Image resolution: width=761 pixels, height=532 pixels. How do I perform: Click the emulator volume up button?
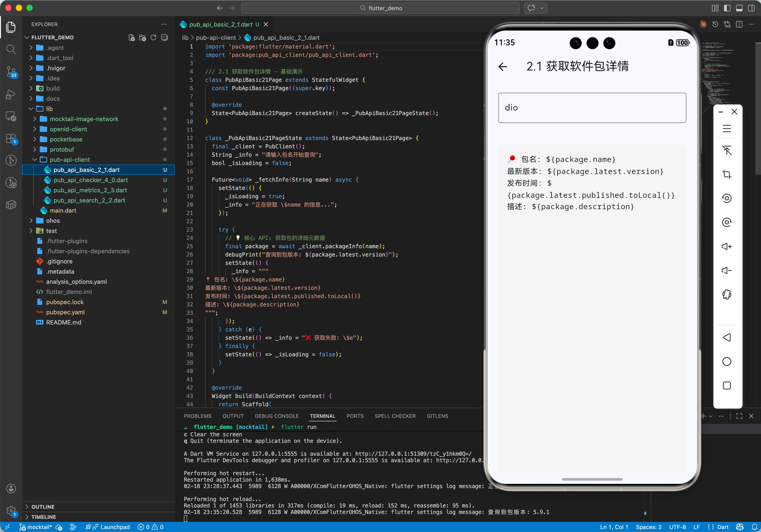tap(727, 246)
